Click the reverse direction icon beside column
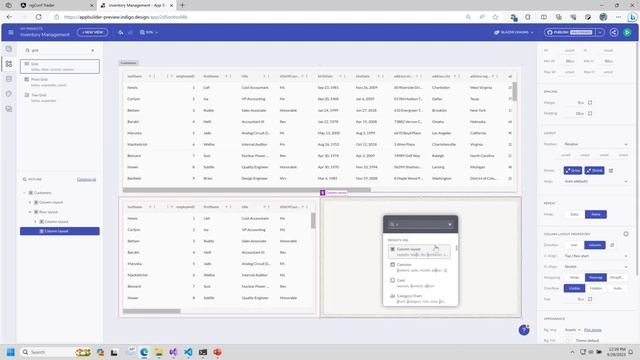This screenshot has width=640, height=360. (x=612, y=245)
